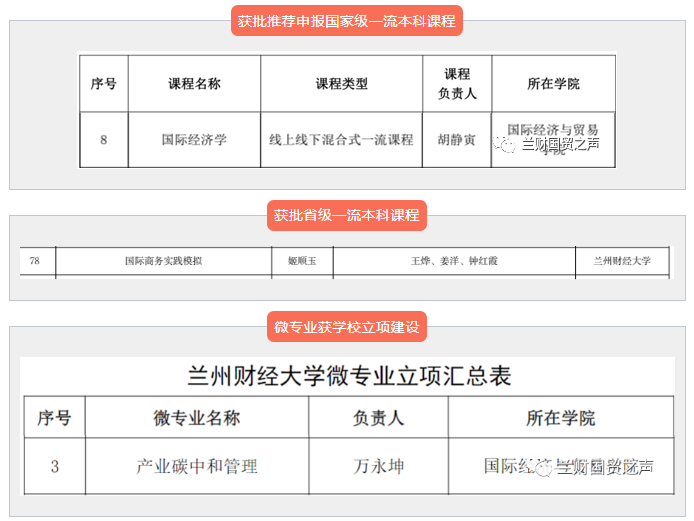Click the name 胡静寅 in the table

[x=457, y=140]
